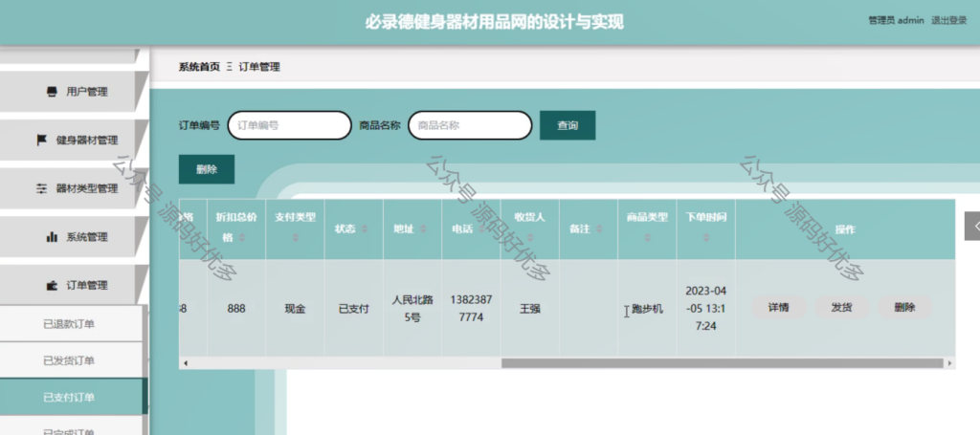Click the 订单管理 breadcrumb text

[x=259, y=67]
